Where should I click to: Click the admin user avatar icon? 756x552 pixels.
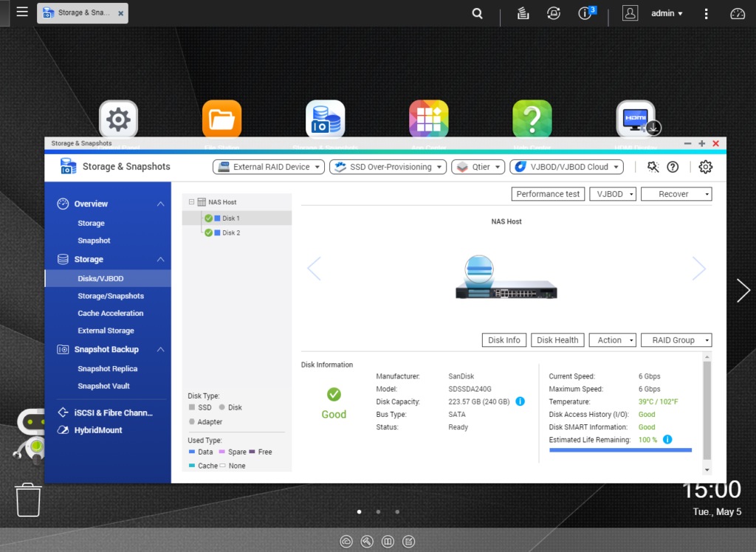(x=630, y=13)
